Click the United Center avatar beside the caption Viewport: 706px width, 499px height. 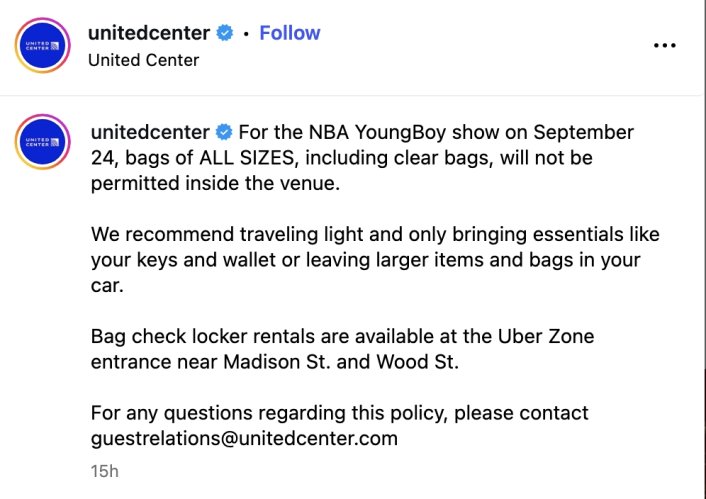tap(43, 142)
